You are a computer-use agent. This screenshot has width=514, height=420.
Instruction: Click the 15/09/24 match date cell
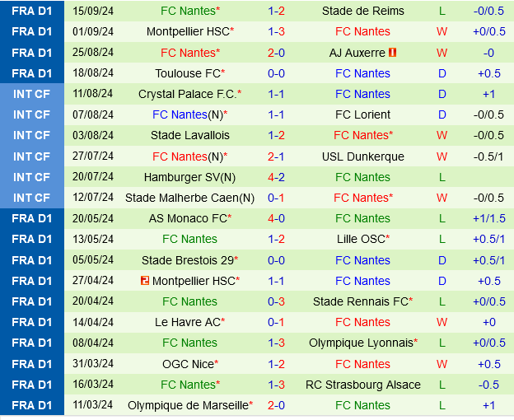[x=93, y=11]
